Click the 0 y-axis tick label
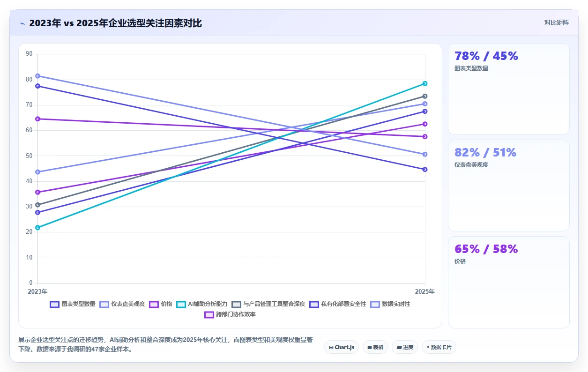 point(31,283)
